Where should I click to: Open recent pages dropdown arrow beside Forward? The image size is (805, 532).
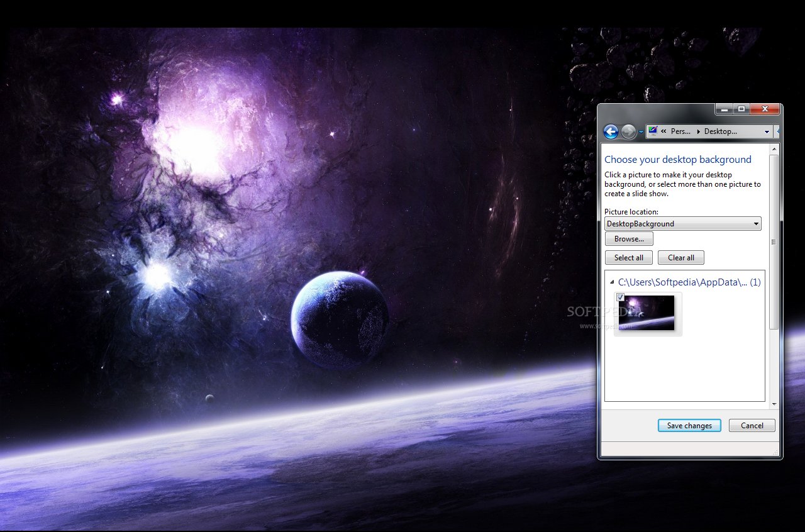coord(641,132)
